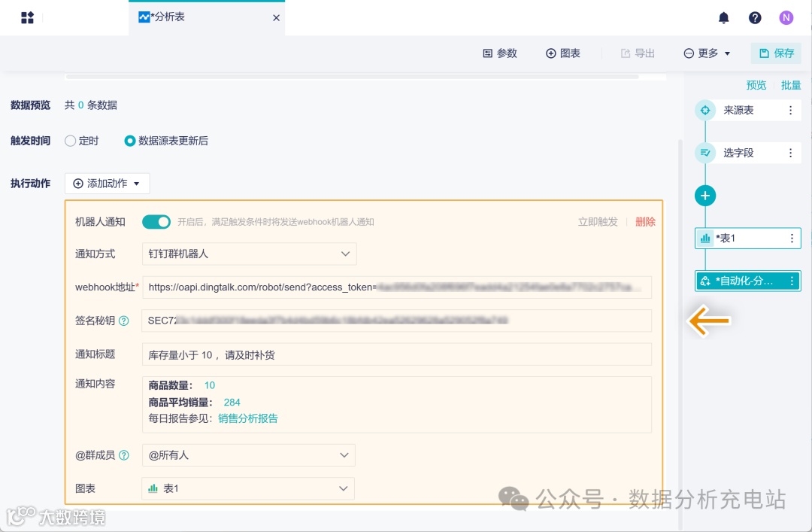Select the 定时 trigger radio
The width and height of the screenshot is (812, 532).
pyautogui.click(x=71, y=141)
